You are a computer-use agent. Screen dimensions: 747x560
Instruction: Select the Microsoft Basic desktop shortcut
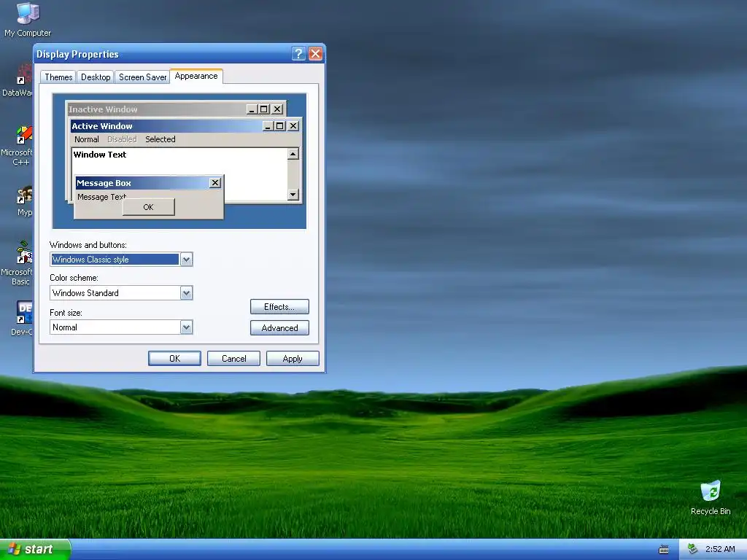point(19,263)
